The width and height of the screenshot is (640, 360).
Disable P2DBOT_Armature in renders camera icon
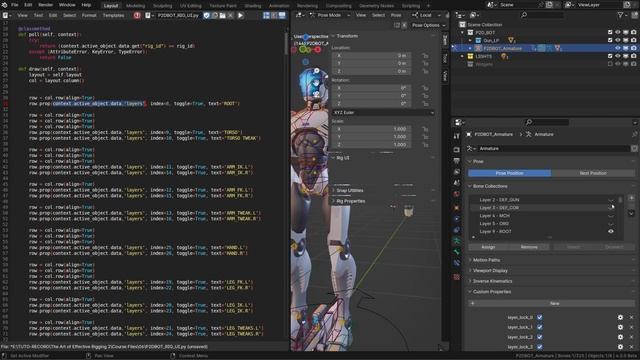(x=633, y=48)
